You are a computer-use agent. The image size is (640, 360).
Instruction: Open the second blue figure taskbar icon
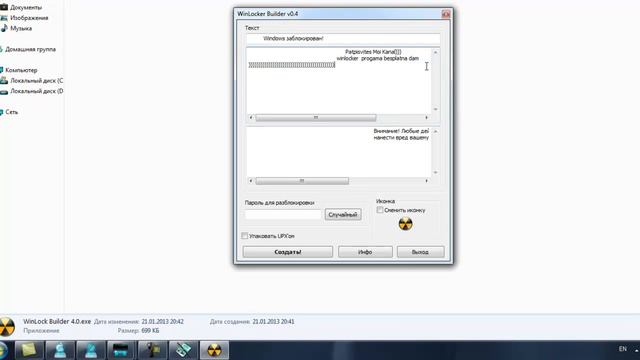pos(91,350)
